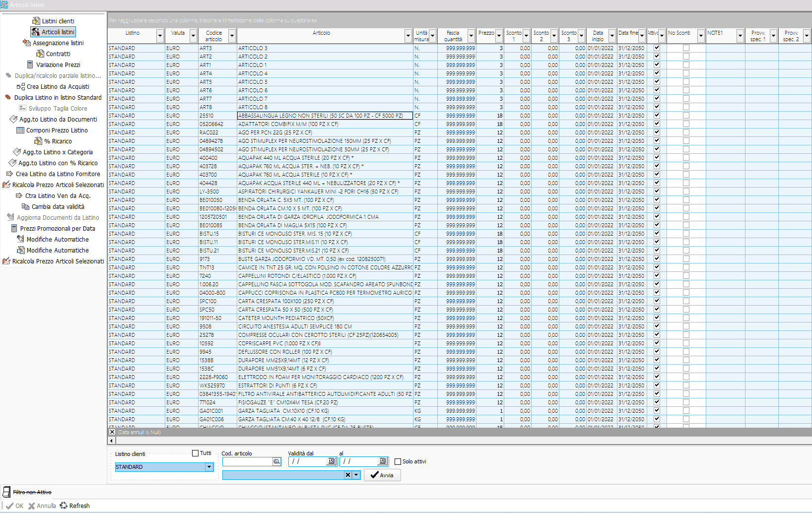Open the Prezzo column filter dropdown
The image size is (812, 513).
(499, 36)
